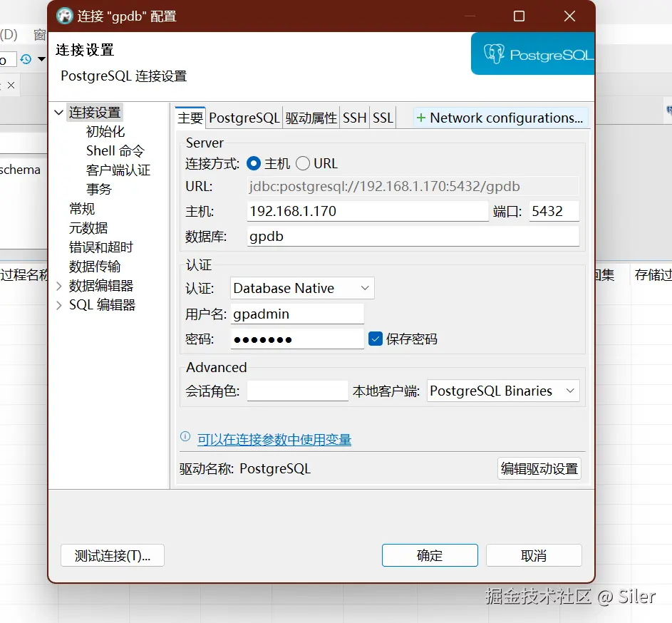The height and width of the screenshot is (623, 672).
Task: Switch to the PostgreSQL tab
Action: point(244,118)
